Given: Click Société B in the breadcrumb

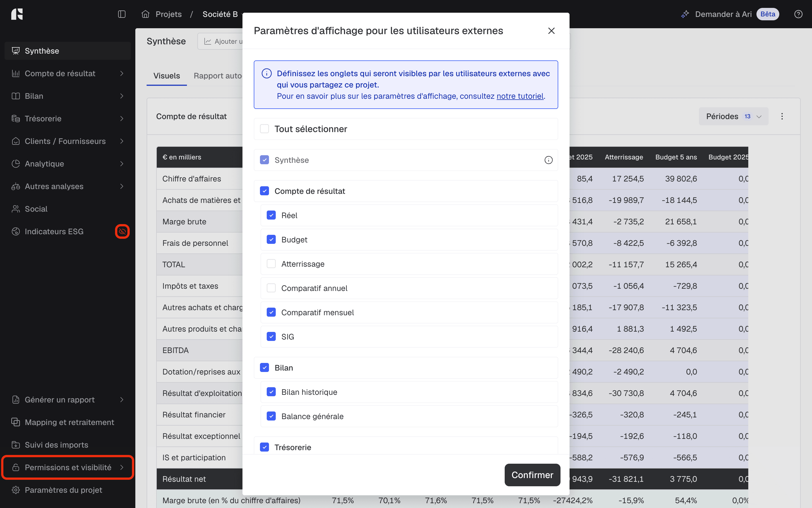Looking at the screenshot, I should pyautogui.click(x=220, y=14).
